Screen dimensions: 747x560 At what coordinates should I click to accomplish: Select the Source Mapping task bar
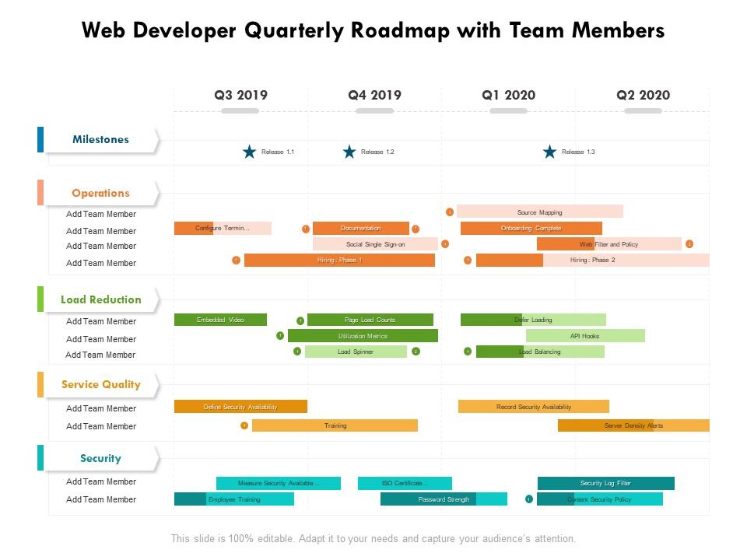coord(540,212)
